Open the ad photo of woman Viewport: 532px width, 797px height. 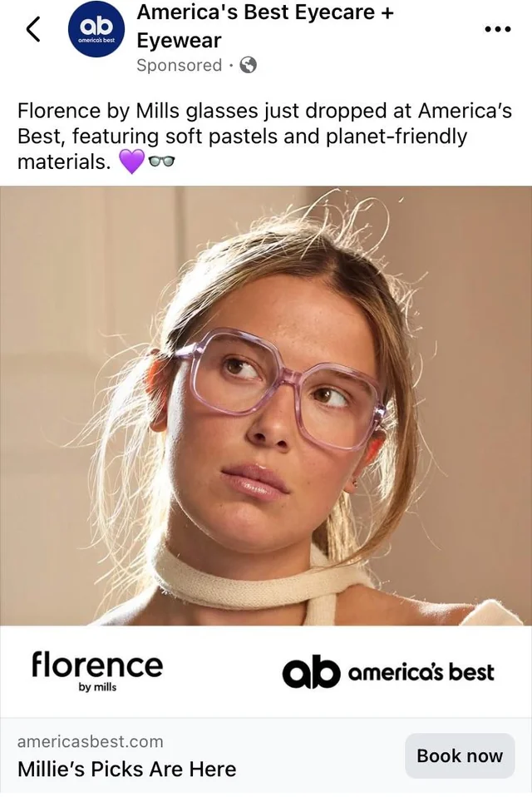click(x=266, y=406)
